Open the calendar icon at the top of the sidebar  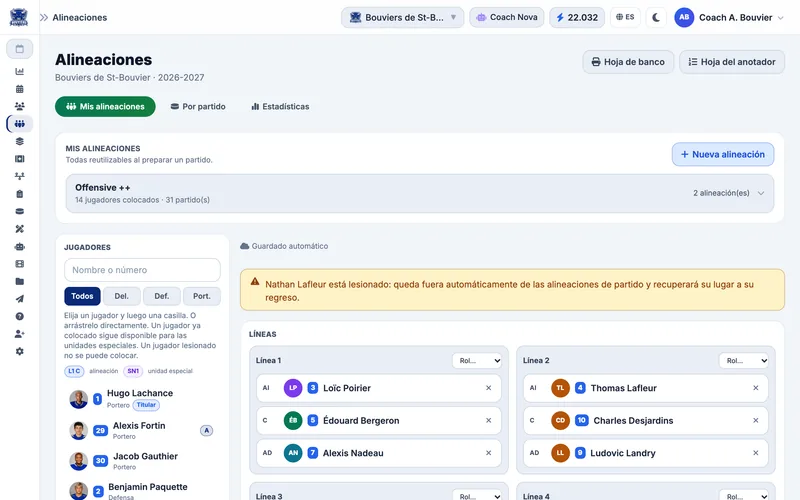click(19, 49)
